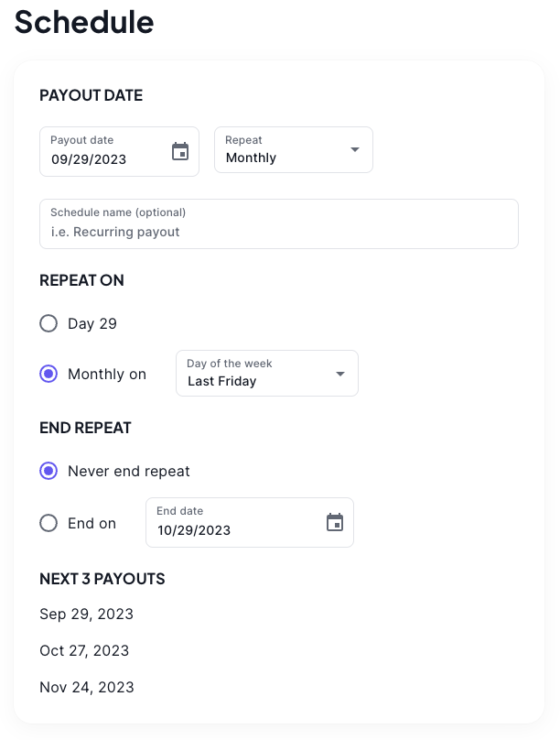Click the Sep 29, 2023 payout entry
Image resolution: width=560 pixels, height=740 pixels.
click(86, 614)
